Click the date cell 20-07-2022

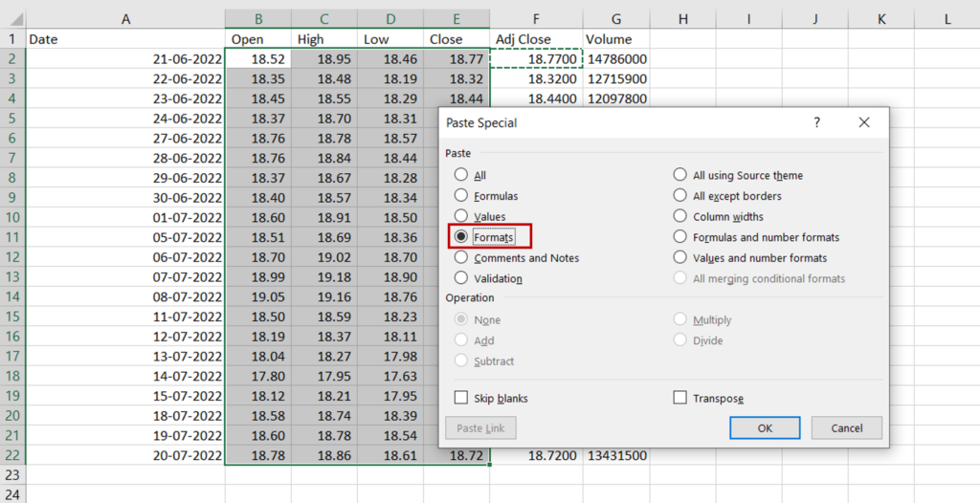point(125,455)
